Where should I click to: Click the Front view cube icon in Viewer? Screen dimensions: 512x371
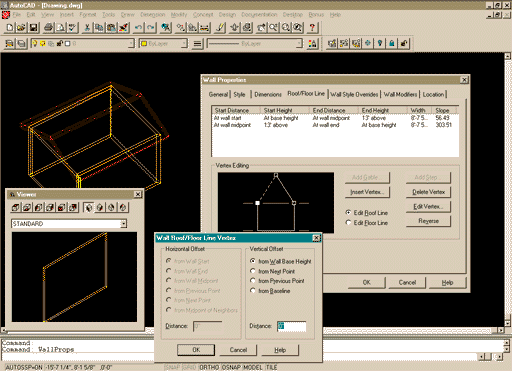tap(61, 207)
